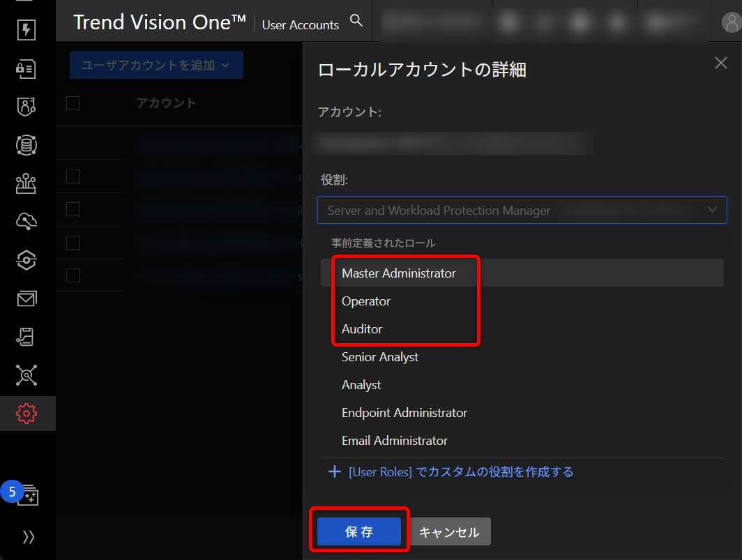Open the lightning bolt sidebar icon
This screenshot has height=560, width=742.
click(x=26, y=30)
